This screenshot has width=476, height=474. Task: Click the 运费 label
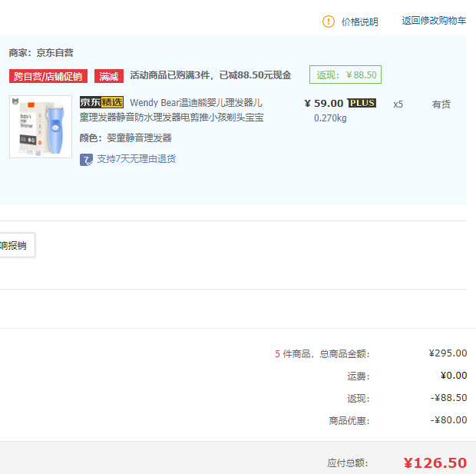(x=359, y=376)
